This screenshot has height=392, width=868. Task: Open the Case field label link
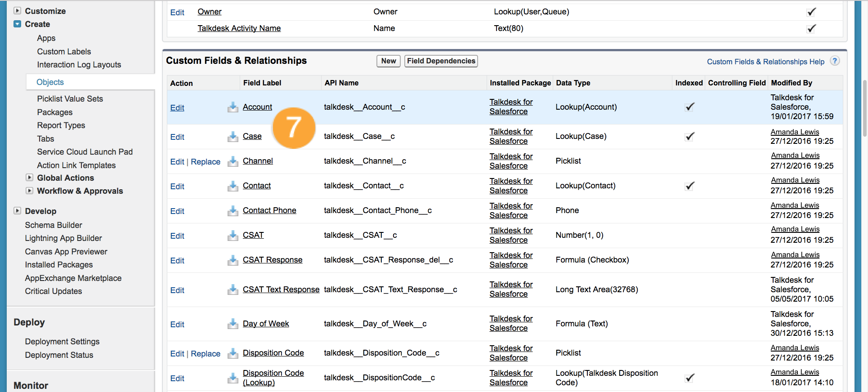point(252,136)
